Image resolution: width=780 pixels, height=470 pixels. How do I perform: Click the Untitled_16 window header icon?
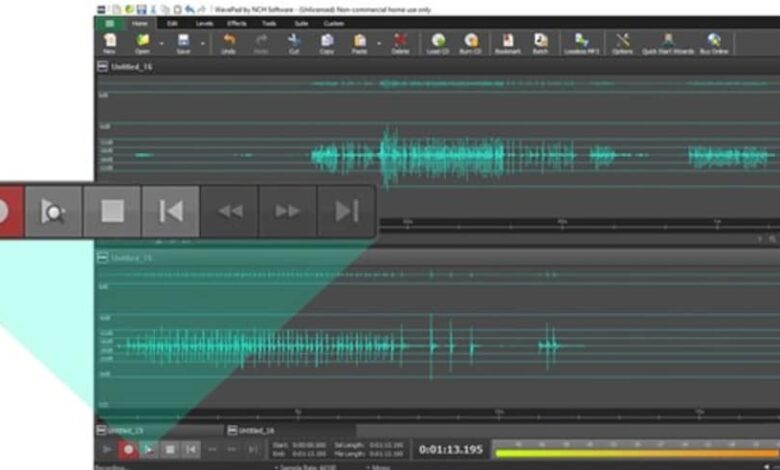[102, 67]
